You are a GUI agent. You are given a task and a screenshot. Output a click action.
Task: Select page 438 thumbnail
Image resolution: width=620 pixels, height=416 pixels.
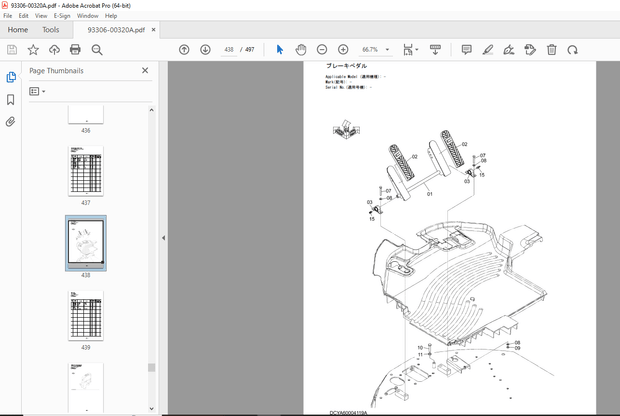(x=86, y=243)
